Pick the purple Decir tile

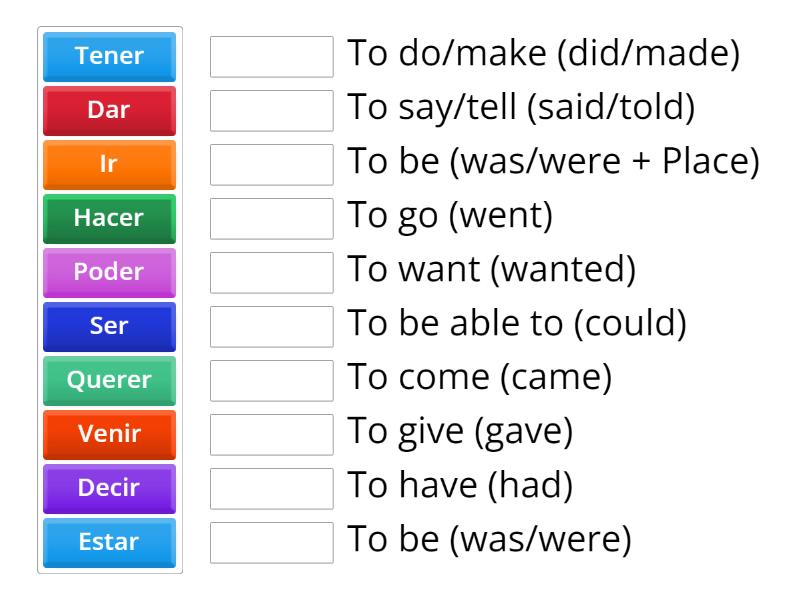click(109, 489)
